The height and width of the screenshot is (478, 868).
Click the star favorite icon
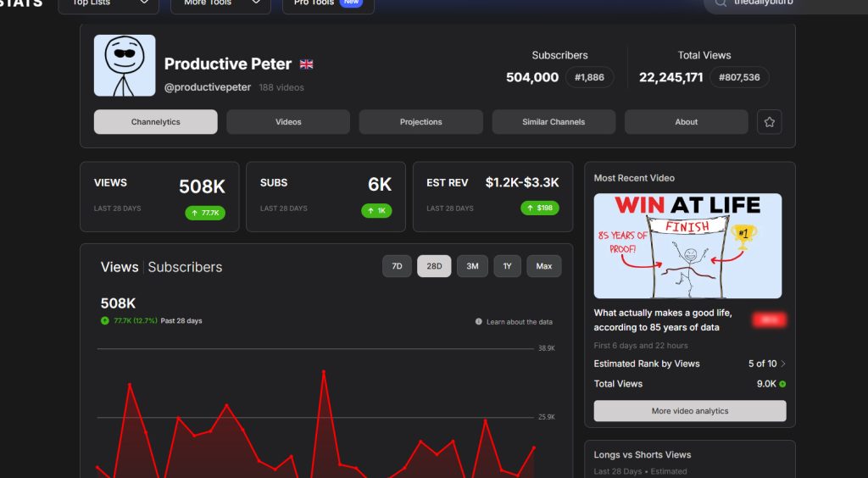769,122
